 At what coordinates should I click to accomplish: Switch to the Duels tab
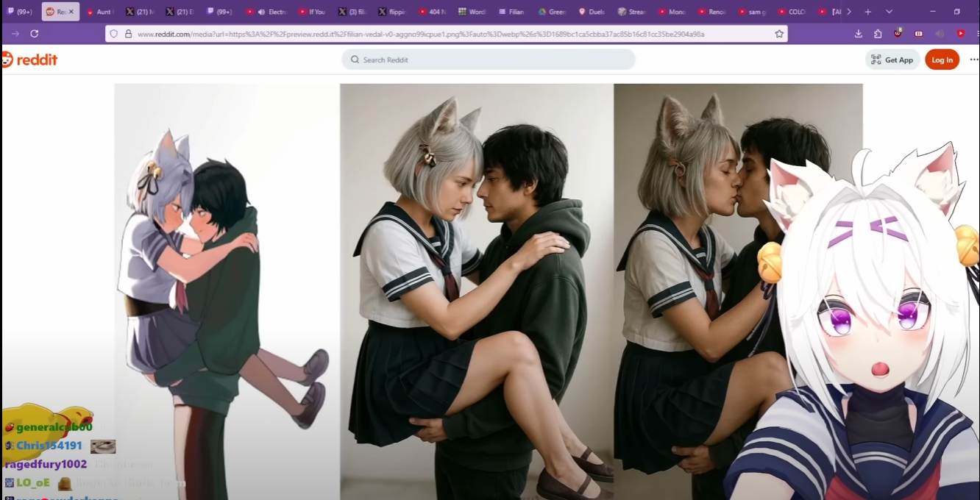tap(592, 12)
